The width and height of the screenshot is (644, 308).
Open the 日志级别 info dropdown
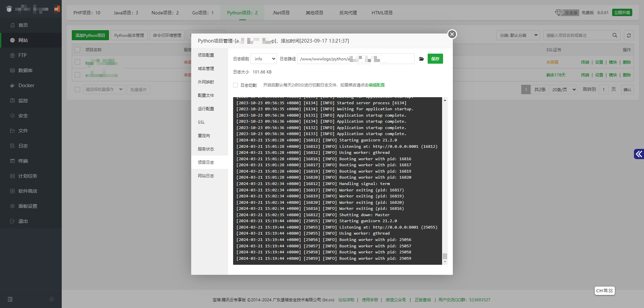pyautogui.click(x=264, y=59)
